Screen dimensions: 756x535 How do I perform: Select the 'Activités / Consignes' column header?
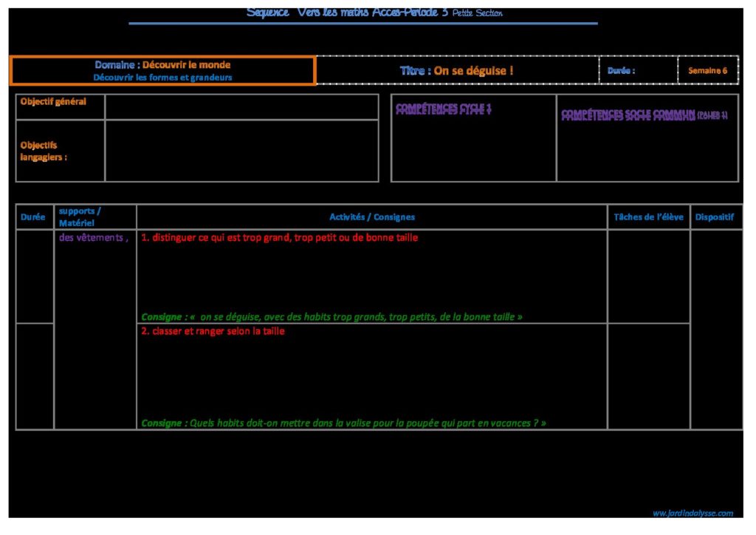[371, 217]
